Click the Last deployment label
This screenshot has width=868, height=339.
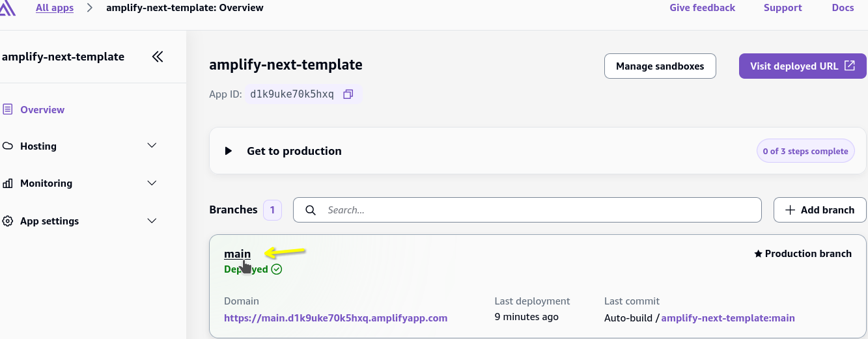[x=533, y=301]
